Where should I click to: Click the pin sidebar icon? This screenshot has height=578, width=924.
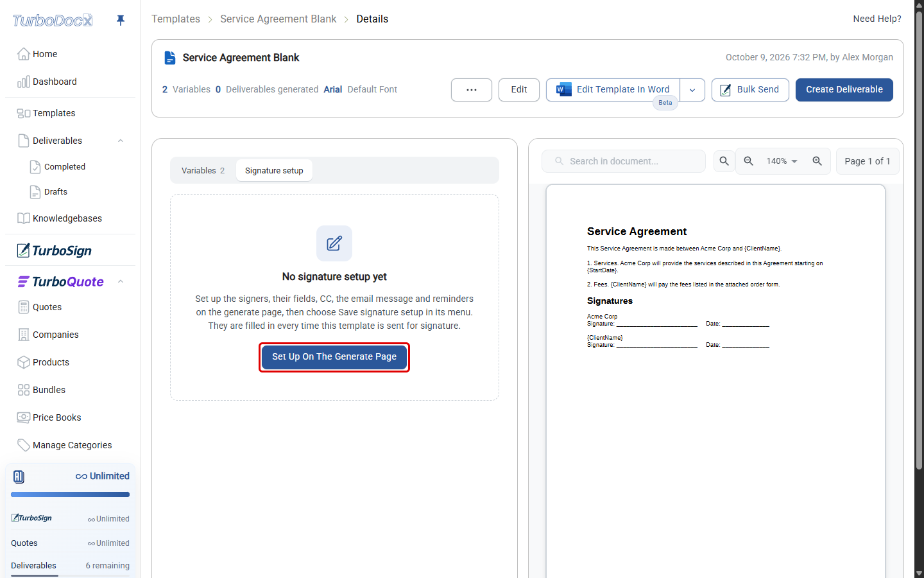pos(120,20)
